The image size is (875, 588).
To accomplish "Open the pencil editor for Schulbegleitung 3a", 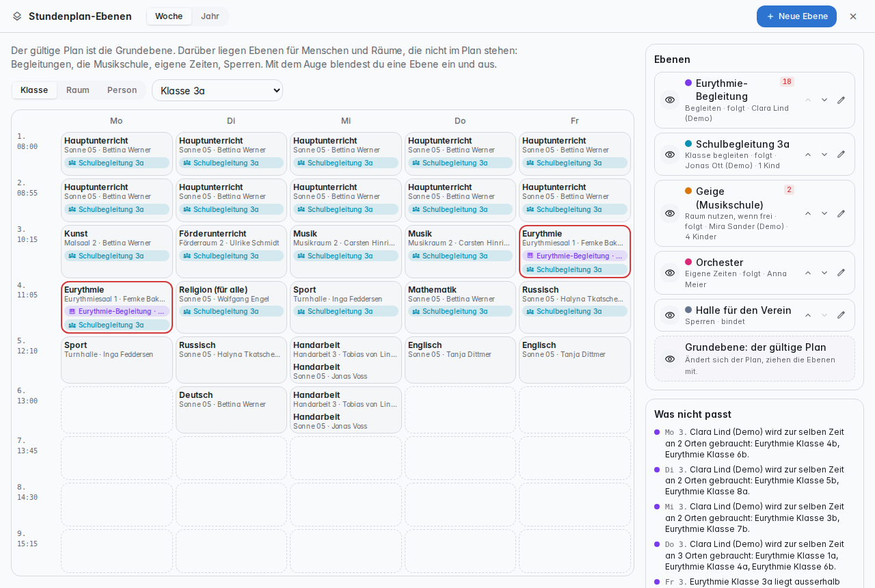I will (841, 155).
